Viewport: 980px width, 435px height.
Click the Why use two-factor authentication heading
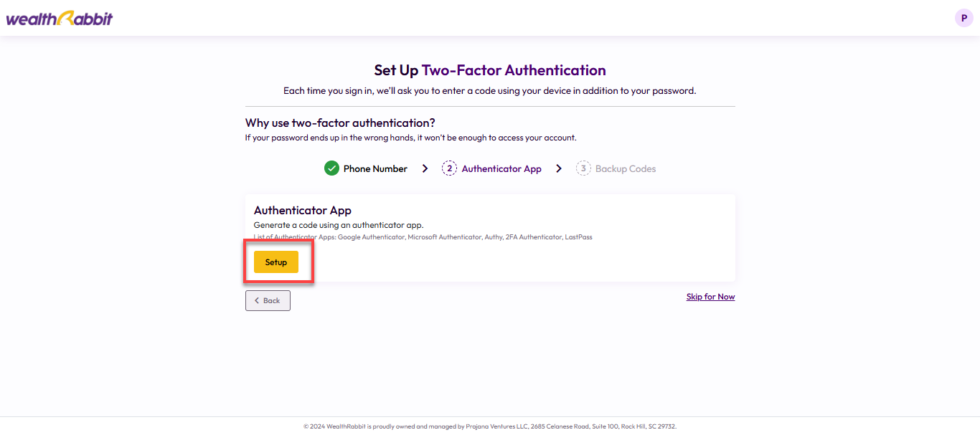pos(340,123)
